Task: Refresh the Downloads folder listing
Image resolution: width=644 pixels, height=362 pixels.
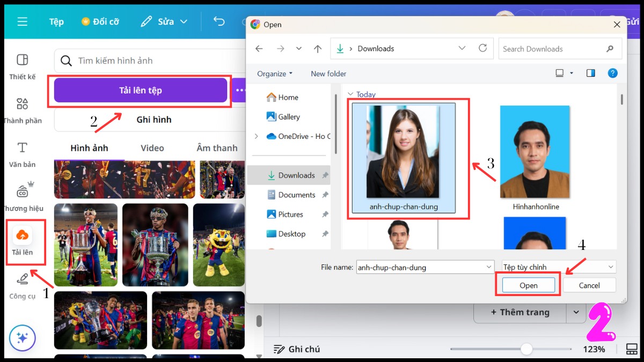Action: coord(482,48)
